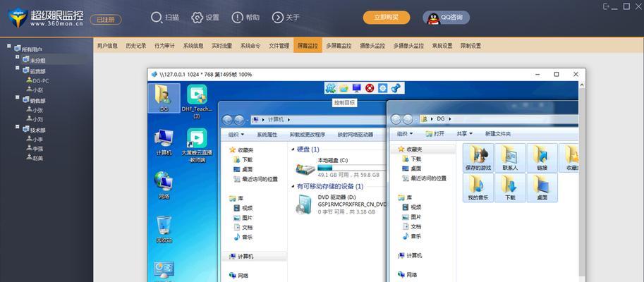Switch to the 限制设置 tab
The image size is (644, 282).
[470, 46]
